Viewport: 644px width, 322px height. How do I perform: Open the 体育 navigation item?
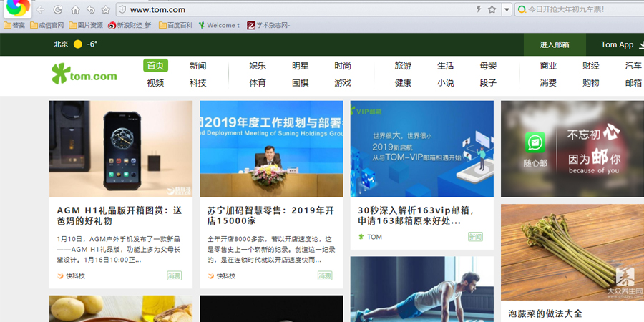tap(258, 83)
